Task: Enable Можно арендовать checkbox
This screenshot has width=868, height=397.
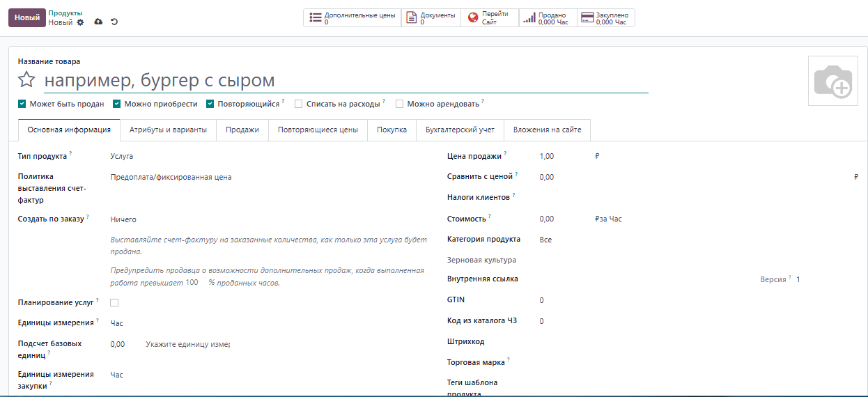Action: click(400, 104)
